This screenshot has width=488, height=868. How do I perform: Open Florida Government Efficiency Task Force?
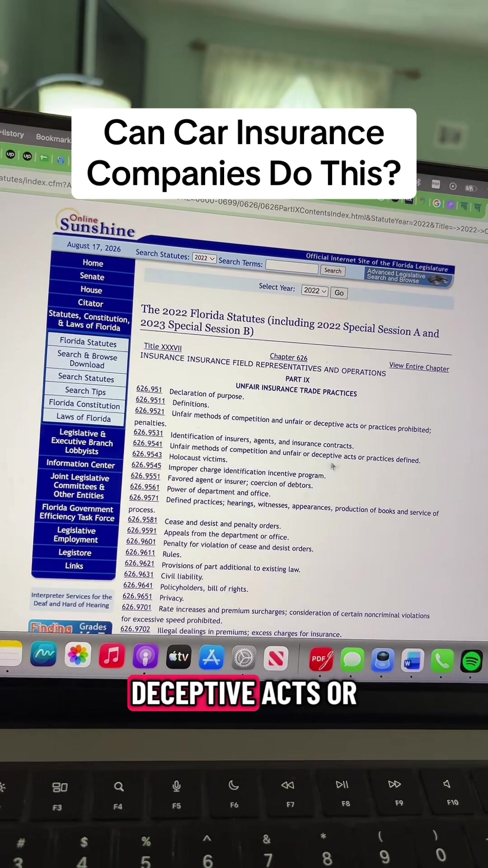click(77, 513)
